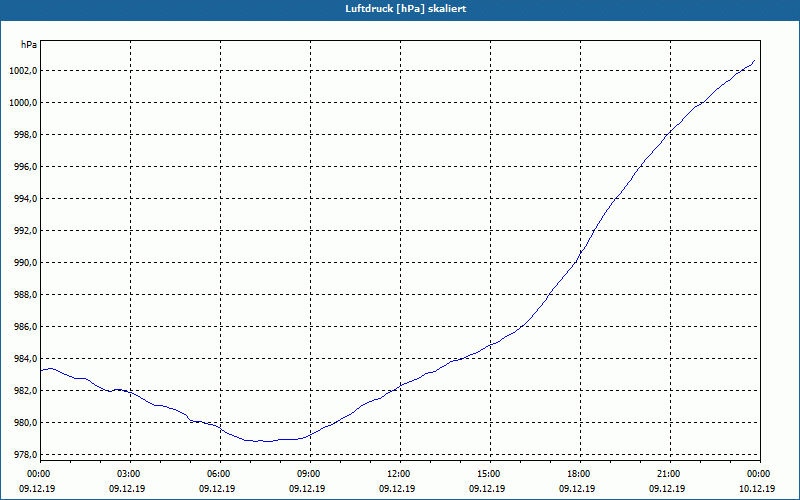This screenshot has width=800, height=500.
Task: Click the 994,0 pressure axis value
Action: coord(26,198)
